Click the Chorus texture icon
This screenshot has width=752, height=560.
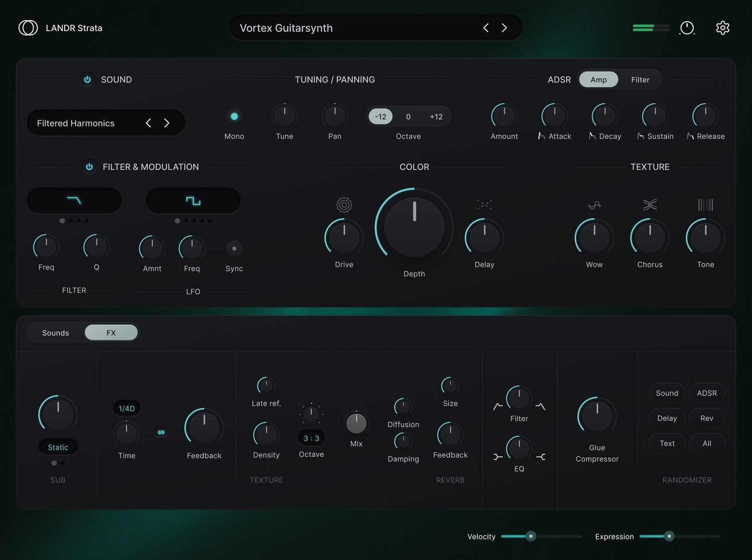(x=650, y=204)
